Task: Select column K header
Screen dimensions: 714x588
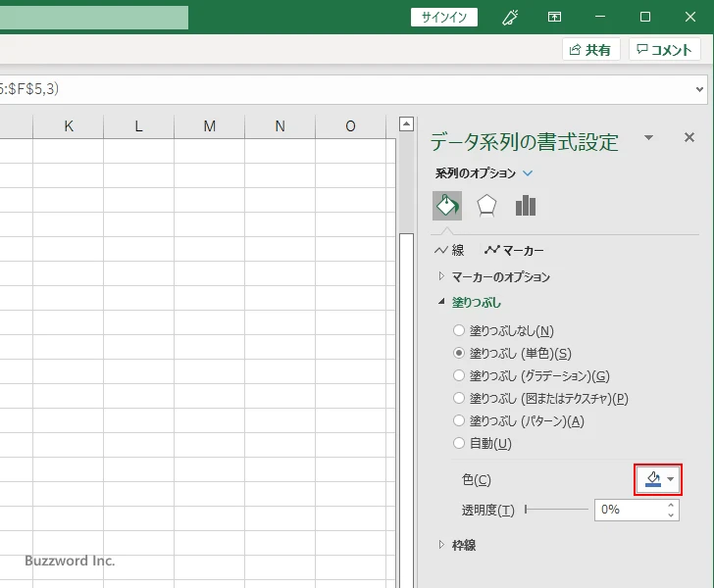Action: pos(69,126)
